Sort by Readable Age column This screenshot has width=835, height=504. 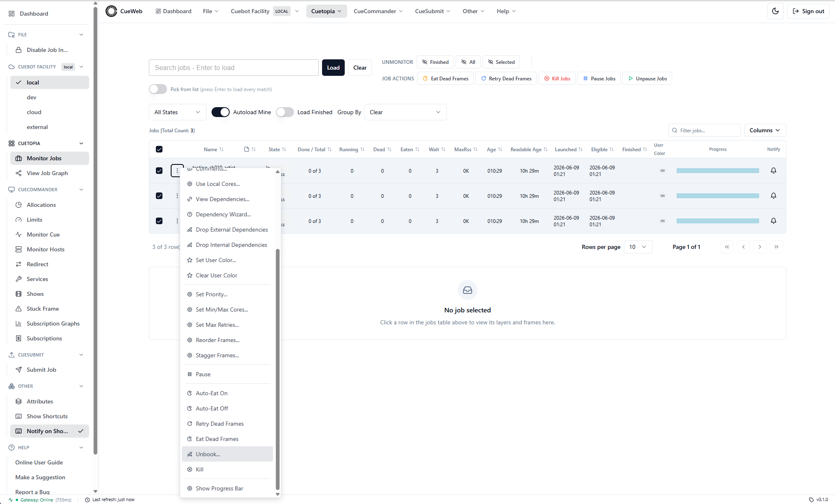529,149
